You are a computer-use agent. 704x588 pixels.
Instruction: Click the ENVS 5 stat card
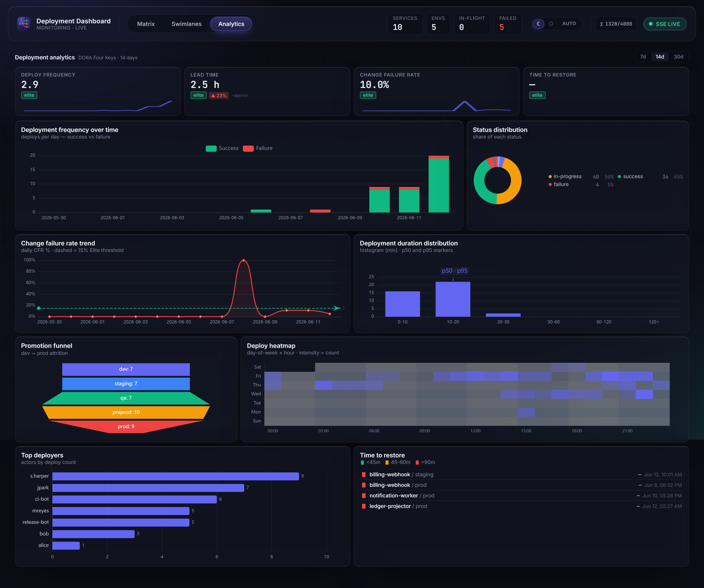(438, 24)
